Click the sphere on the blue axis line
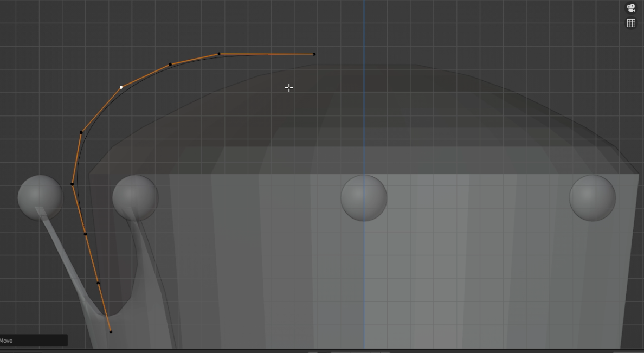The image size is (644, 353). (x=364, y=198)
